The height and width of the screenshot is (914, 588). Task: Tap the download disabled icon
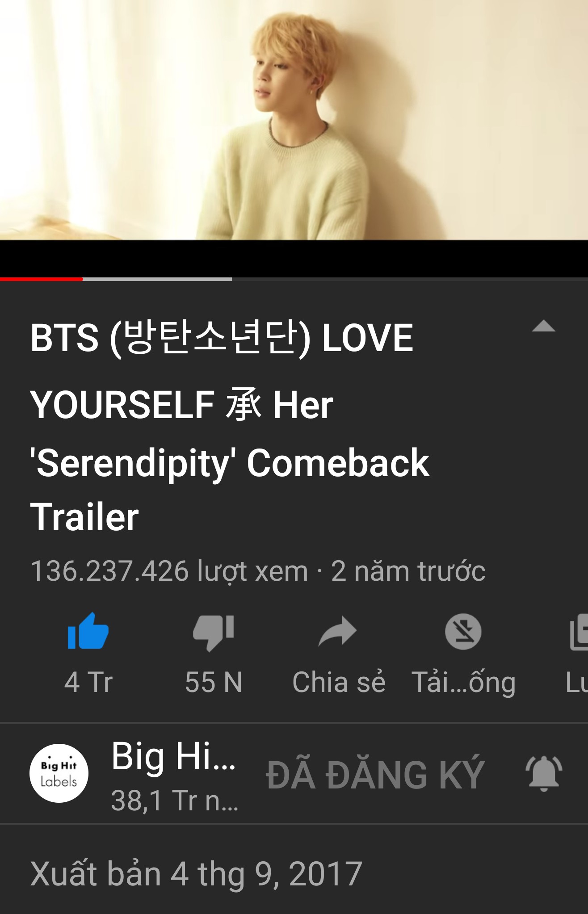coord(463,632)
